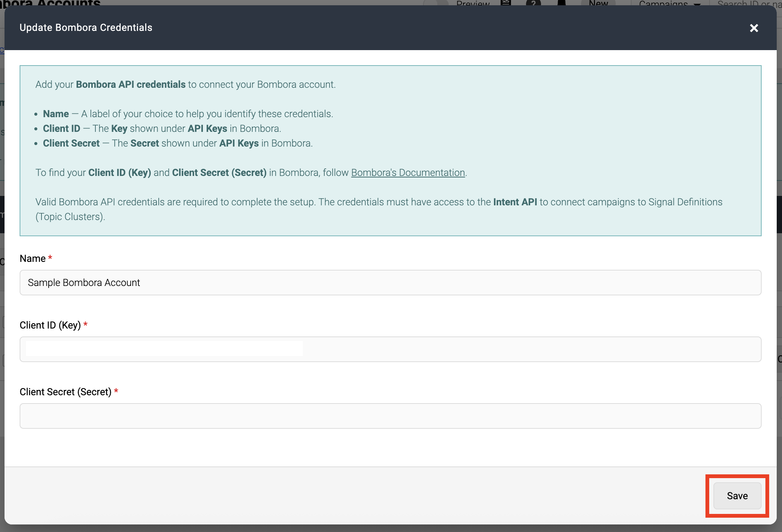Select the 'Client Secret (Secret)' field label
Screen dimensions: 782x532
[66, 392]
